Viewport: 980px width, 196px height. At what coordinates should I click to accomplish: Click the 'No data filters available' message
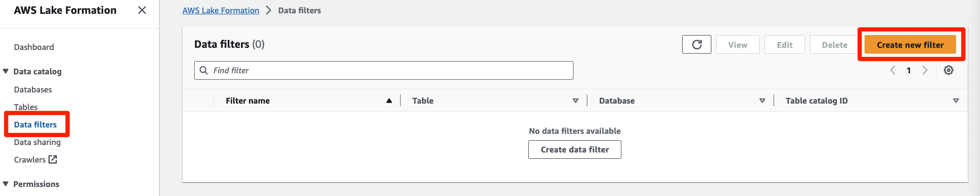point(575,131)
